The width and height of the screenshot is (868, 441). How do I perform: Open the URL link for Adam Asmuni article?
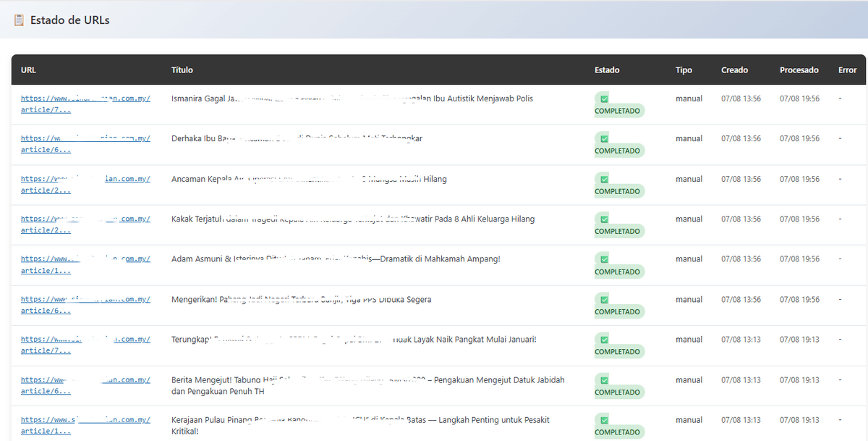coord(85,264)
